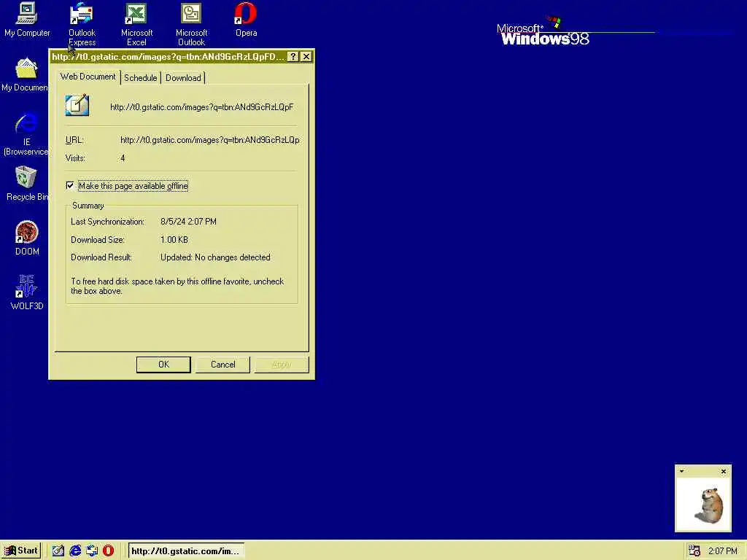Launch Outlook Express desktop shortcut
The image size is (747, 560).
pos(82,24)
